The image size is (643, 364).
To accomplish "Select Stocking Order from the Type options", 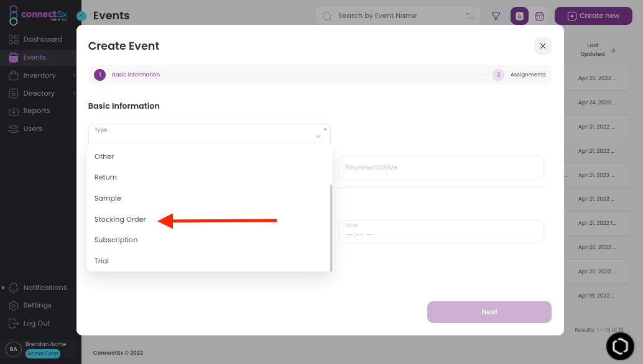I will point(120,219).
